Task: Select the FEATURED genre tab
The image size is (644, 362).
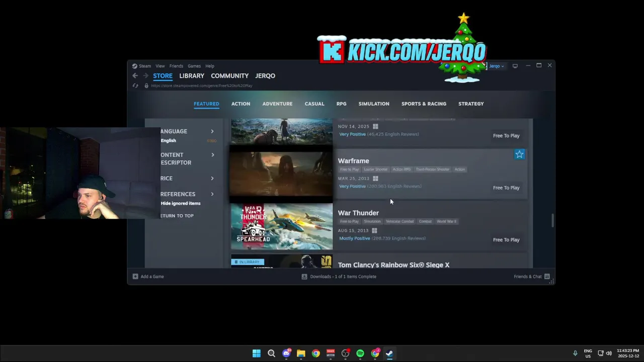Action: click(x=206, y=104)
